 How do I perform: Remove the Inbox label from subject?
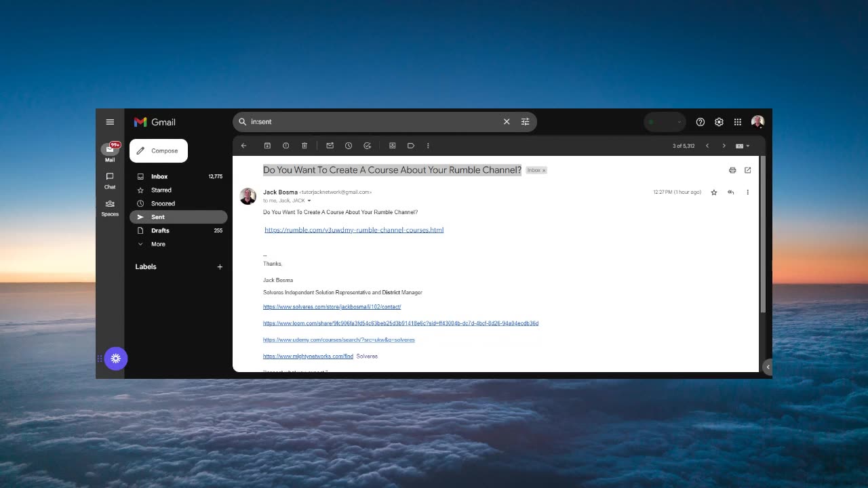[544, 171]
